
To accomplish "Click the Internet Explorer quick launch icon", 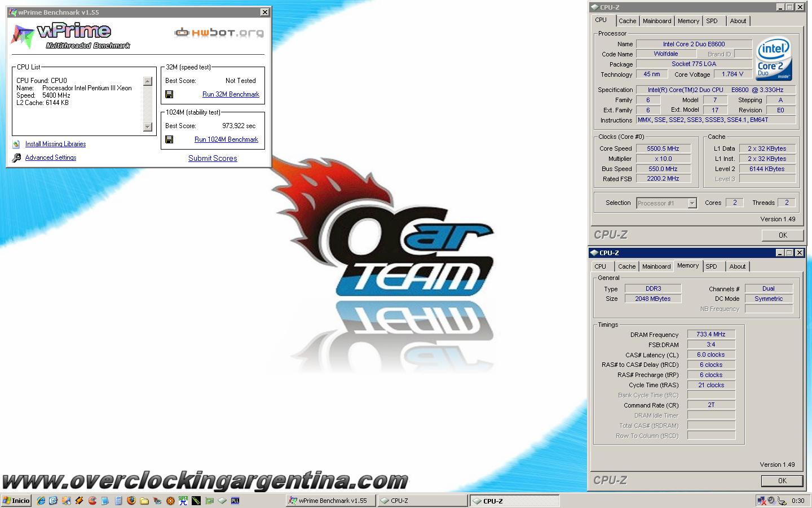I will (41, 501).
